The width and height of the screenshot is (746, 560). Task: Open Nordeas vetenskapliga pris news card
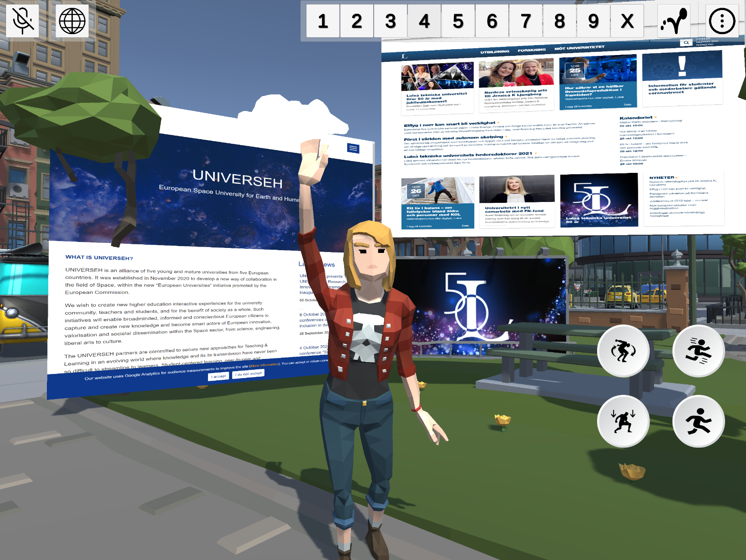tap(516, 85)
